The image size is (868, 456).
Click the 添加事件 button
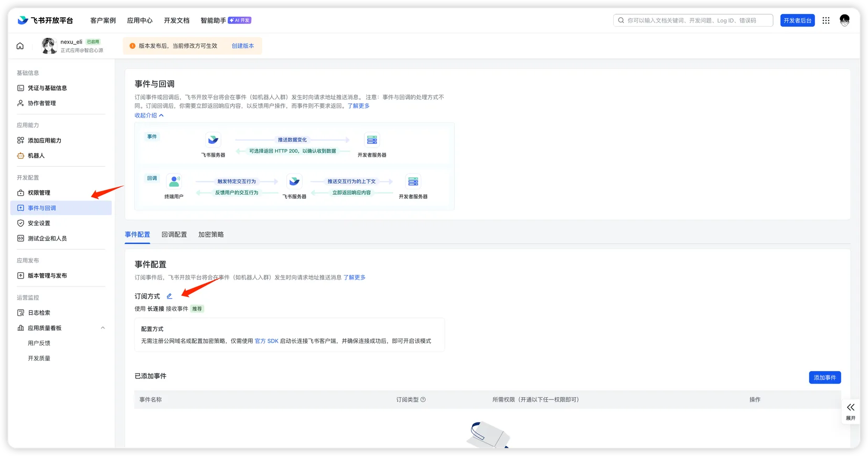[824, 378]
